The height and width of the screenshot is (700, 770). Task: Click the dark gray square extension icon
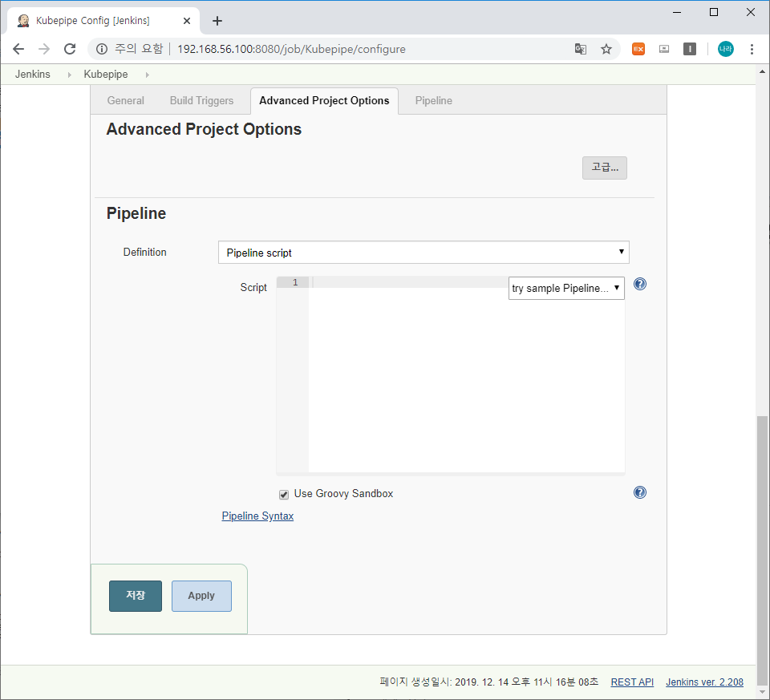coord(690,49)
